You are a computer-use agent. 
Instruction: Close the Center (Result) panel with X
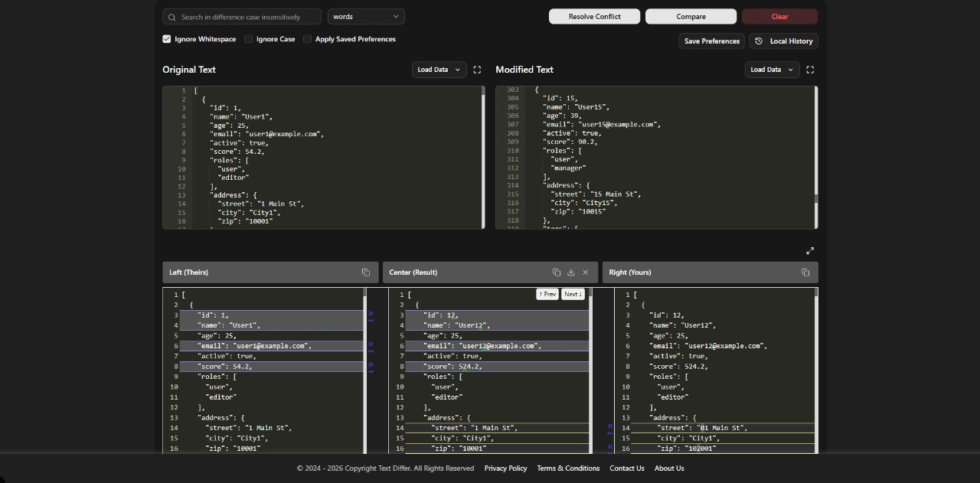[x=585, y=273]
